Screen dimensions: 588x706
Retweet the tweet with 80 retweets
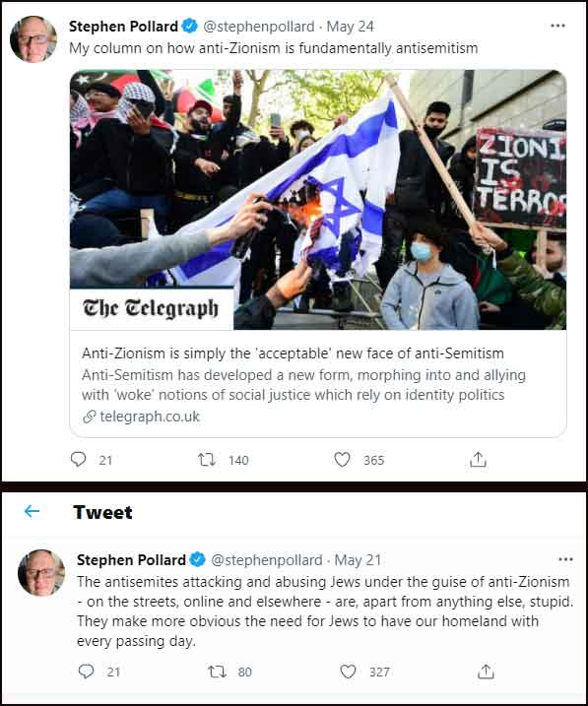217,672
